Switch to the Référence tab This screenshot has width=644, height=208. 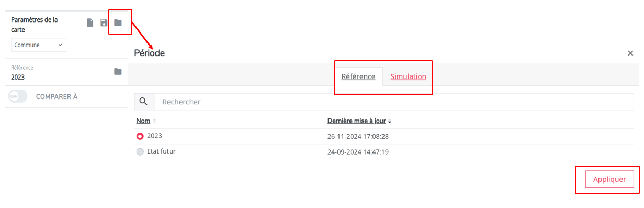358,76
